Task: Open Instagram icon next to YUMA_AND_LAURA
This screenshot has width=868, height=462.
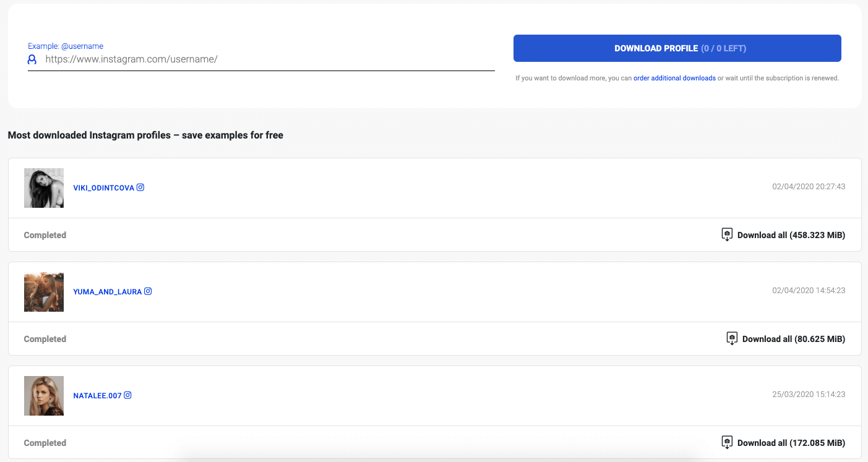Action: 148,291
